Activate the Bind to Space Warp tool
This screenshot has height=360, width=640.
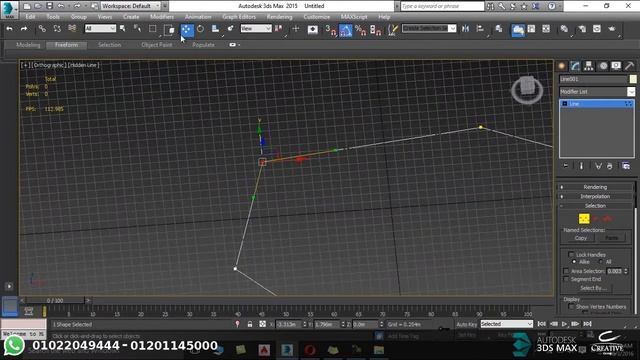pos(72,29)
